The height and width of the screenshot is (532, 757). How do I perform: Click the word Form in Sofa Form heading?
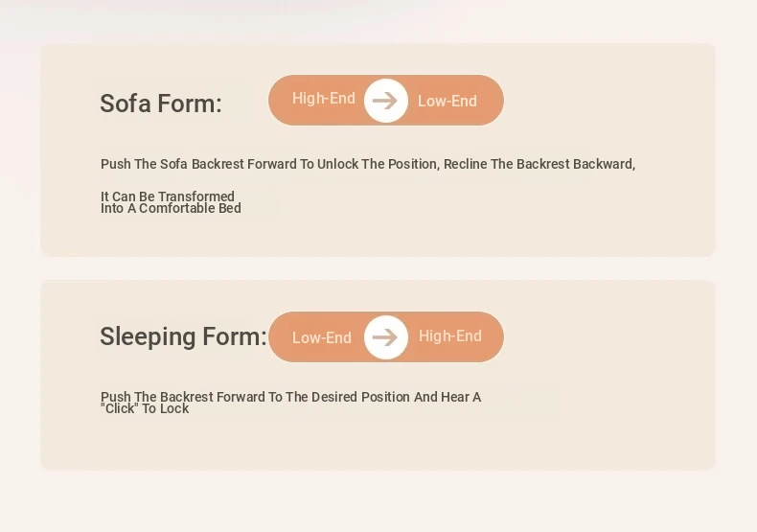190,104
